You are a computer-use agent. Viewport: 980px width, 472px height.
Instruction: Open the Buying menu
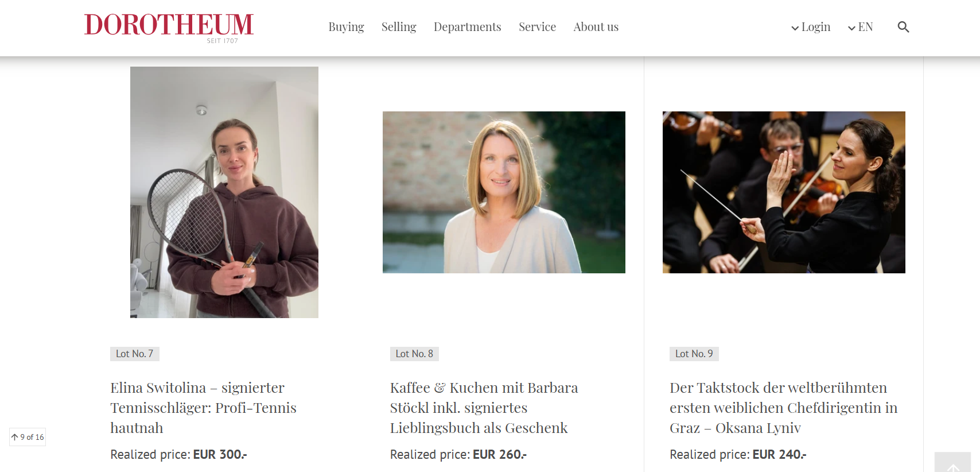(346, 27)
